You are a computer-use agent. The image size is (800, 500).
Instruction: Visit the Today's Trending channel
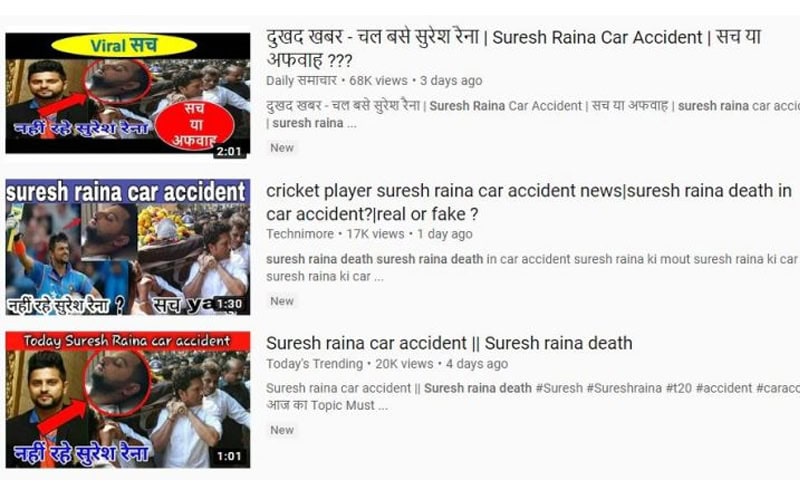314,364
